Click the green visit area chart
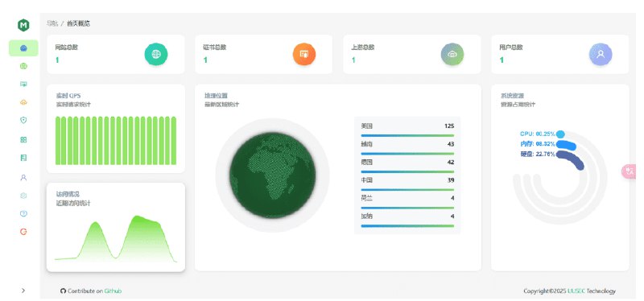 pyautogui.click(x=116, y=238)
